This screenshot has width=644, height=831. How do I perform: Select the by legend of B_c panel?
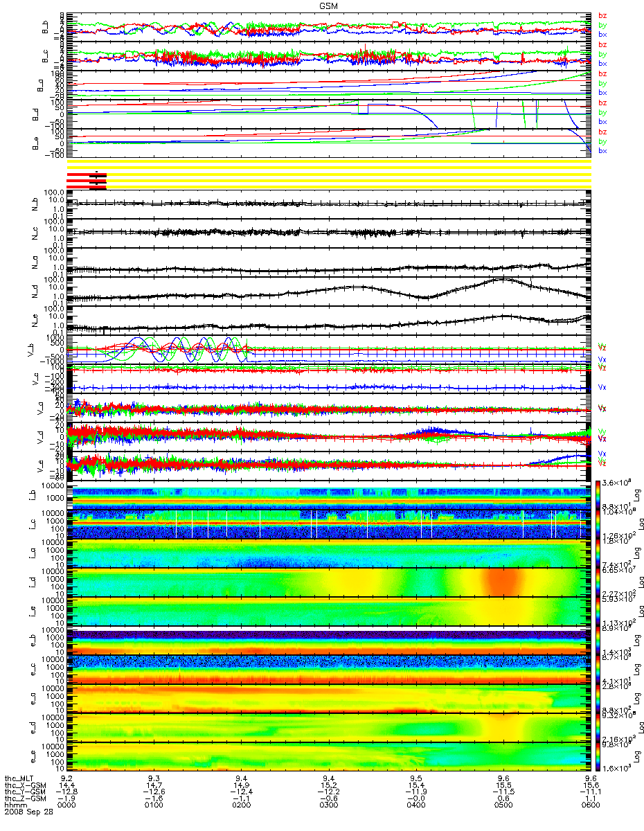pyautogui.click(x=602, y=54)
